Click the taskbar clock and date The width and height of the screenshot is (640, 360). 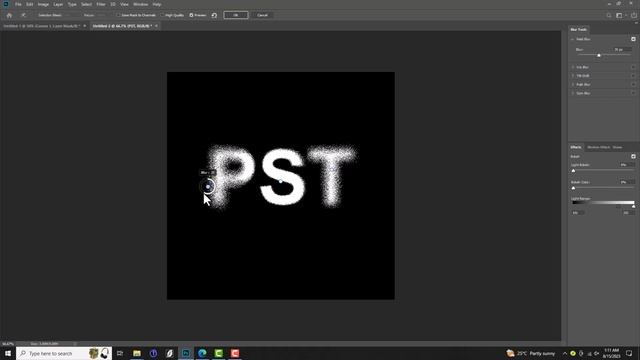[x=611, y=353]
